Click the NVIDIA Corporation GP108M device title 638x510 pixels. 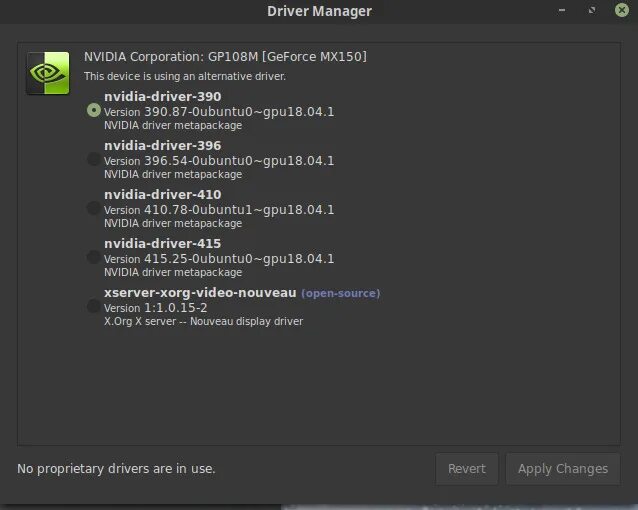click(225, 57)
